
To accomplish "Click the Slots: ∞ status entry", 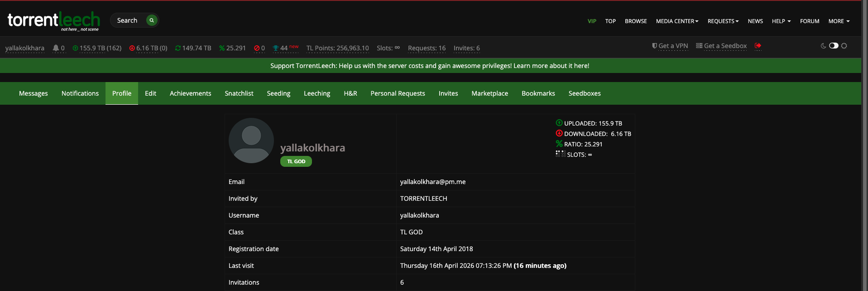I will tap(388, 48).
